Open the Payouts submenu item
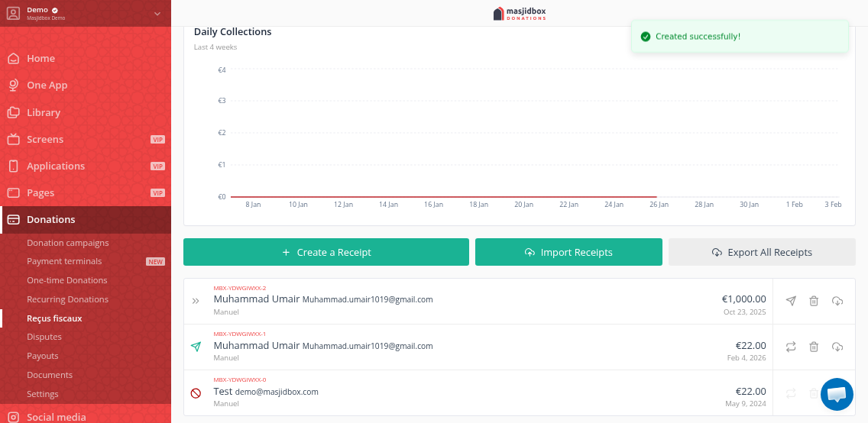Viewport: 868px width, 423px height. point(43,356)
